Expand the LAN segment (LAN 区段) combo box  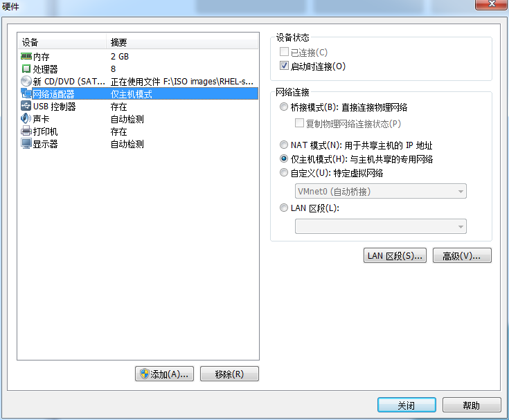click(380, 226)
